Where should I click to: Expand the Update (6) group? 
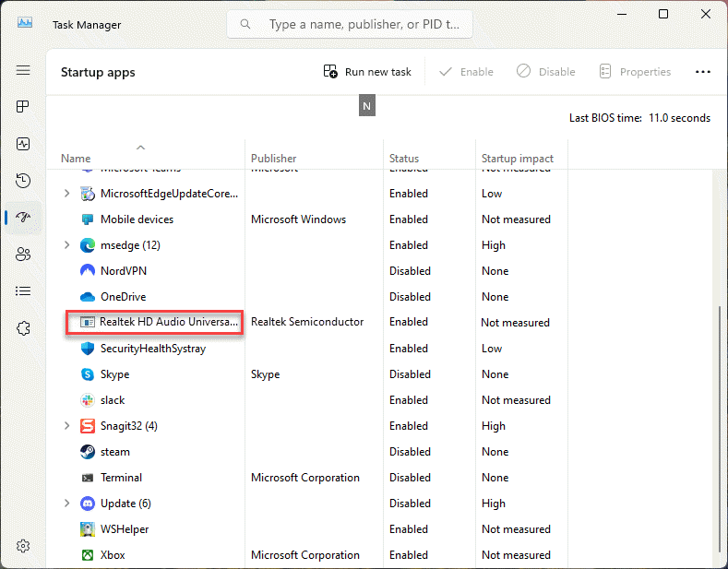pos(66,504)
